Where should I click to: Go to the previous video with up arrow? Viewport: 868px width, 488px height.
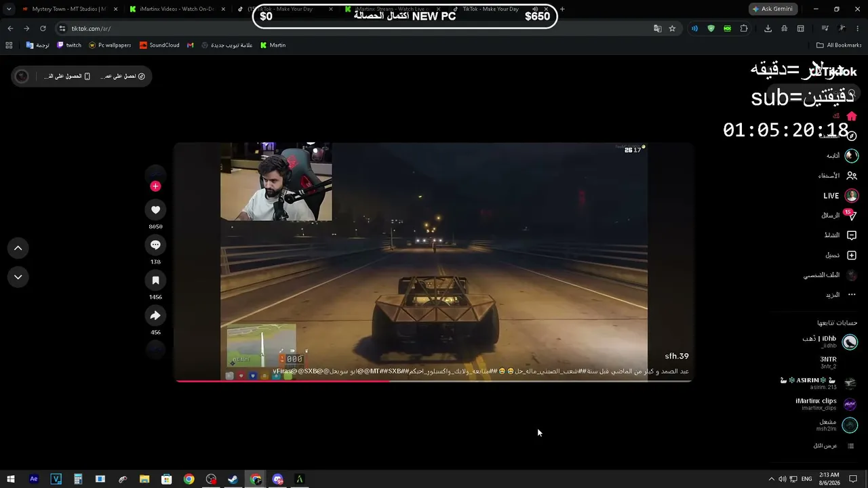coord(18,248)
